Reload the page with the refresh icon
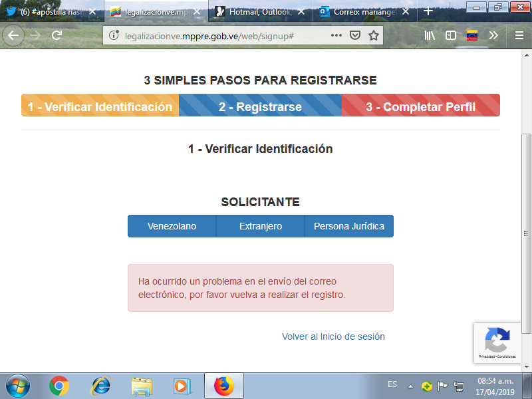Viewport: 532px width, 399px height. [57, 35]
